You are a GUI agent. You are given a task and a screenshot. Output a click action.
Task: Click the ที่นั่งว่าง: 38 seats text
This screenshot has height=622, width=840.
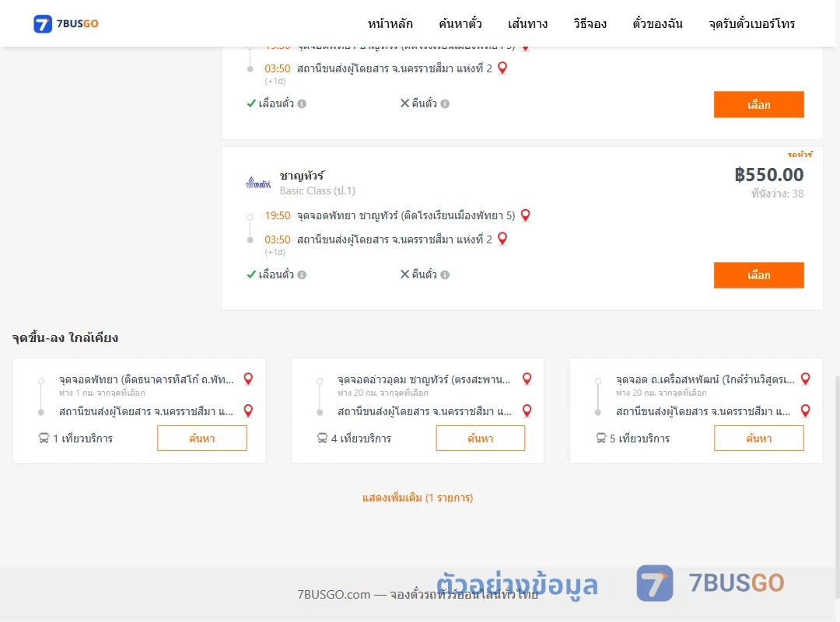coord(777,194)
